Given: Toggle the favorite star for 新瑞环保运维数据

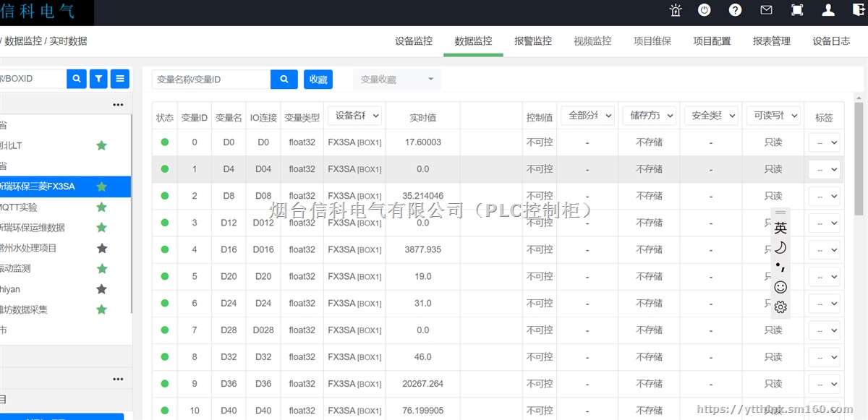Looking at the screenshot, I should pos(102,227).
